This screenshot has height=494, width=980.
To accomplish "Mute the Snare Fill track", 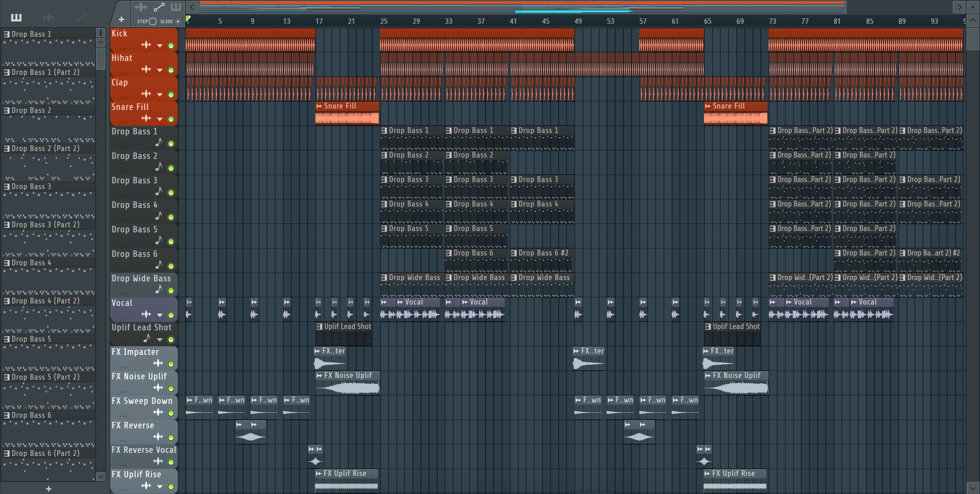I will (x=171, y=119).
